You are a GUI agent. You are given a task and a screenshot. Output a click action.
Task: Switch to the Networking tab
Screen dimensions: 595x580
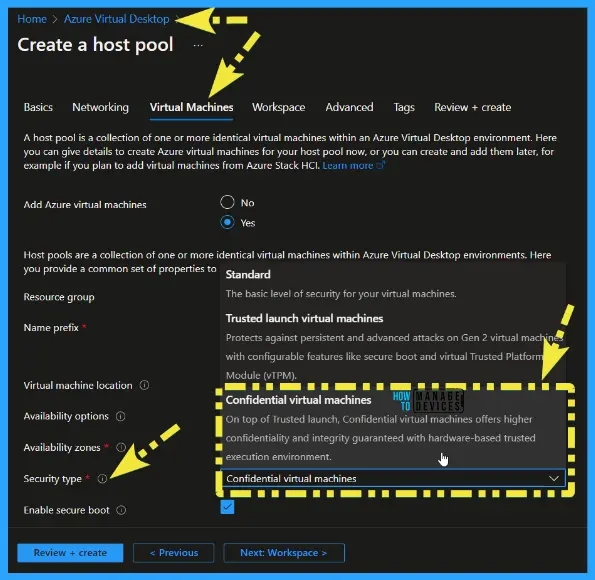[101, 107]
